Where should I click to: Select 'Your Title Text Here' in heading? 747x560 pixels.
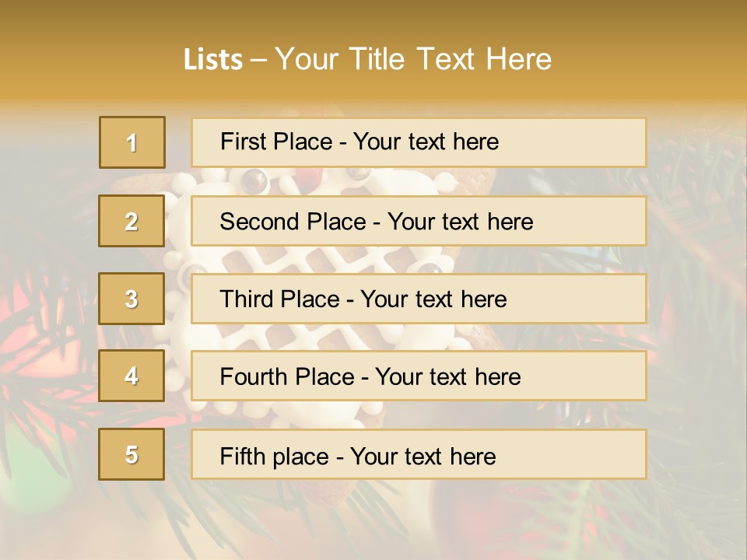pos(413,59)
